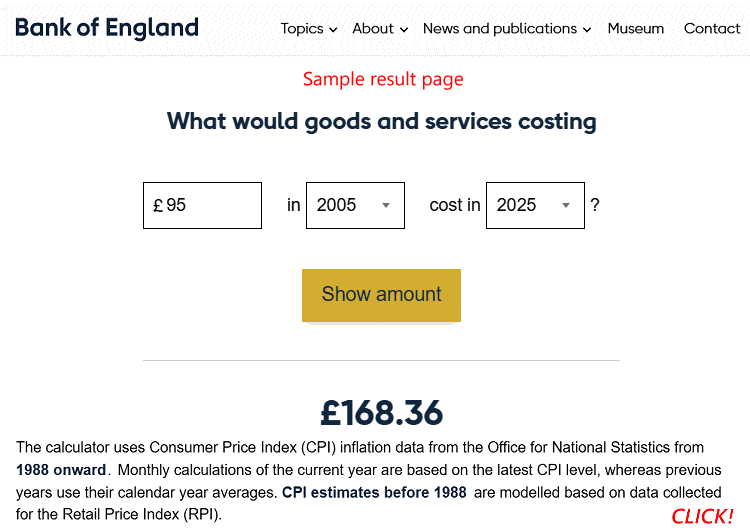Open the 2025 target year dropdown

tap(535, 205)
